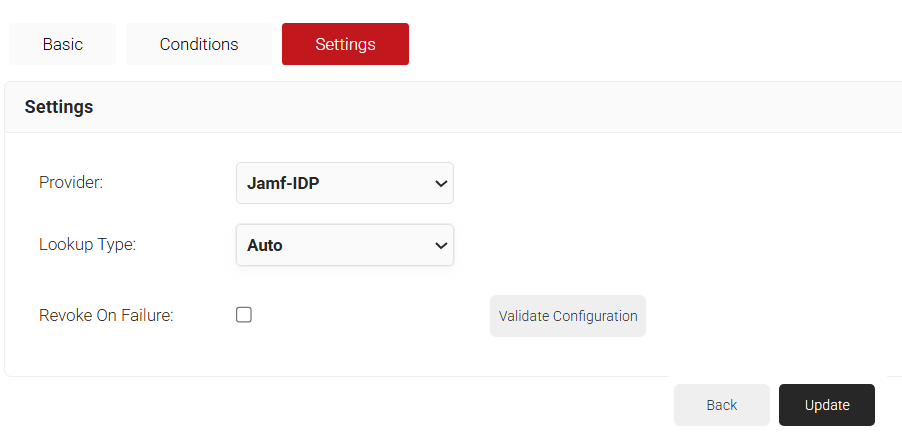The height and width of the screenshot is (440, 902).
Task: Select the red Settings tab
Action: [345, 44]
